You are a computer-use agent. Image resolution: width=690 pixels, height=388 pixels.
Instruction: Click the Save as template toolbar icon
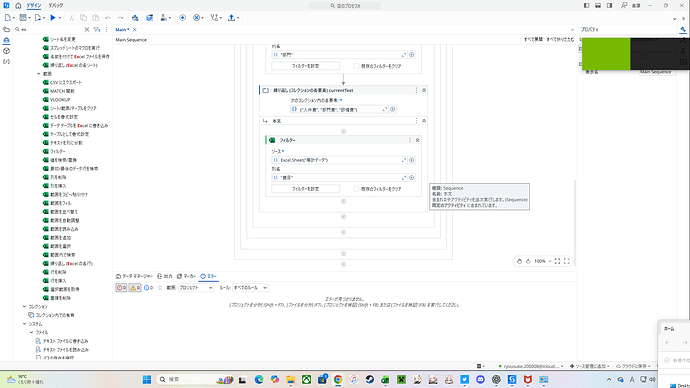click(23, 18)
